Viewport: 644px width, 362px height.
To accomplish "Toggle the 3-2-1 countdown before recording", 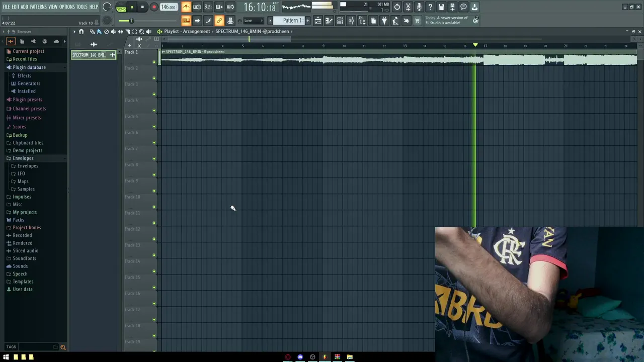I will click(x=208, y=7).
